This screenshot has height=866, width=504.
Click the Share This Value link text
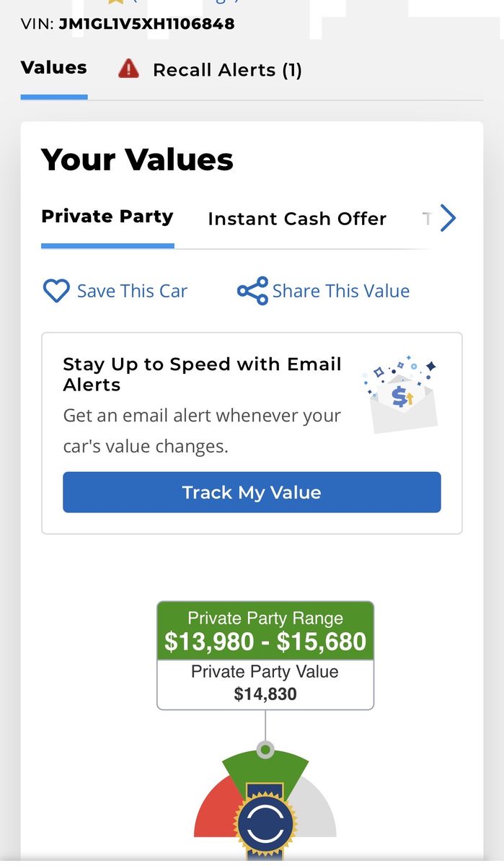coord(341,291)
